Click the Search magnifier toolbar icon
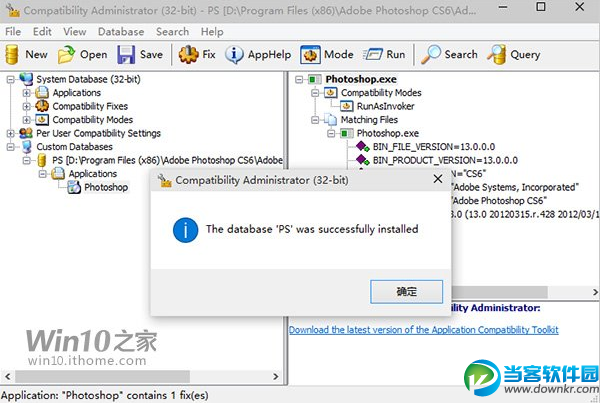The width and height of the screenshot is (600, 403). coord(430,54)
